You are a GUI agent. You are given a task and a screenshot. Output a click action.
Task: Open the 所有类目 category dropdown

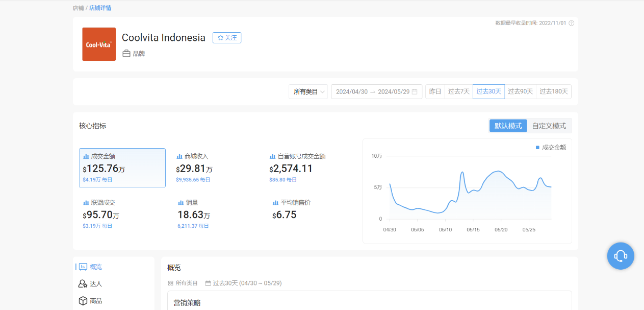(x=308, y=92)
